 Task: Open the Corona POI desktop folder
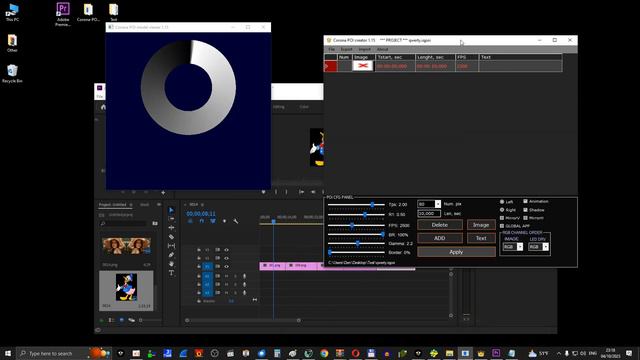pyautogui.click(x=88, y=12)
